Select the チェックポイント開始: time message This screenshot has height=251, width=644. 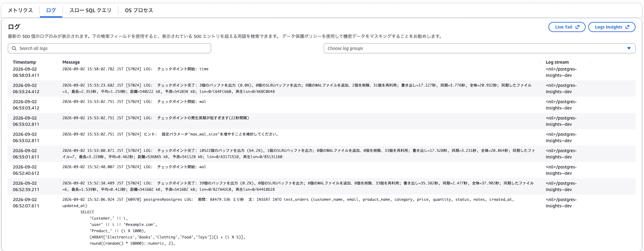click(x=136, y=69)
